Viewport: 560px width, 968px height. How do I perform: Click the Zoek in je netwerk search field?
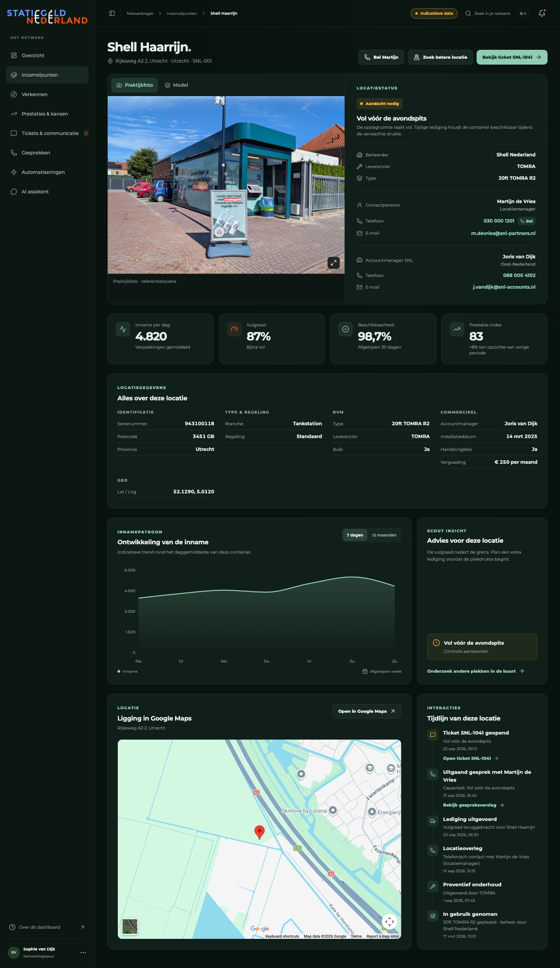click(x=497, y=14)
